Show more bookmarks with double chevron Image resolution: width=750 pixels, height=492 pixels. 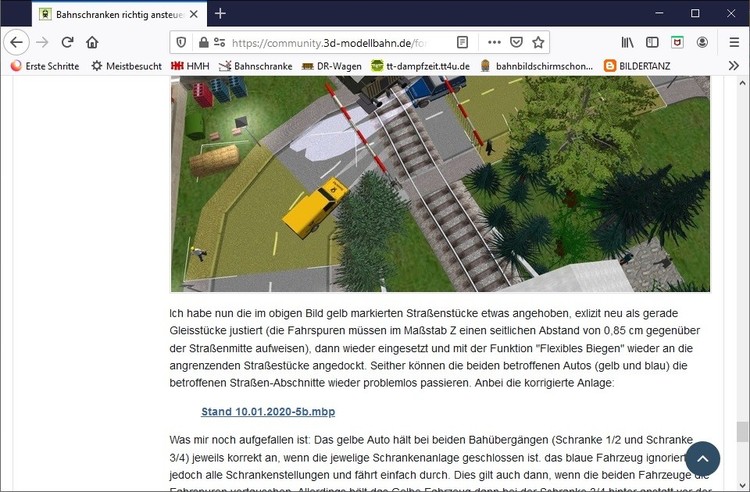click(x=734, y=66)
